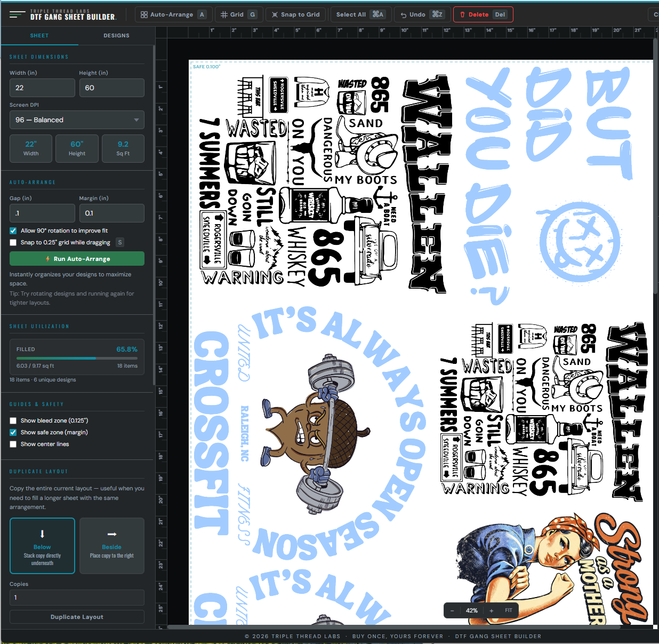Click the Undo toolbar button

click(422, 14)
